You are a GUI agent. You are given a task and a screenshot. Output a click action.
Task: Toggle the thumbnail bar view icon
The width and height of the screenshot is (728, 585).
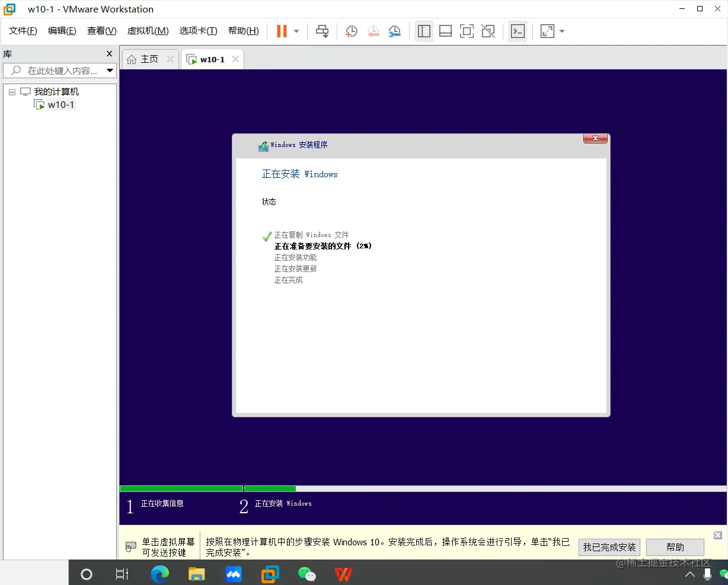445,31
